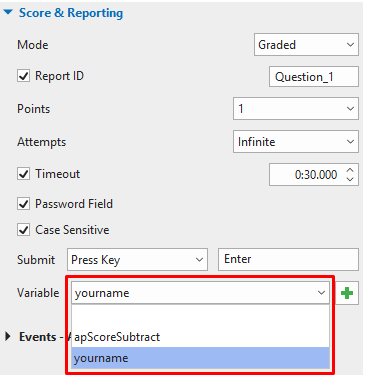Decrease timeout with the down stepper arrow
The image size is (366, 378).
tap(350, 179)
